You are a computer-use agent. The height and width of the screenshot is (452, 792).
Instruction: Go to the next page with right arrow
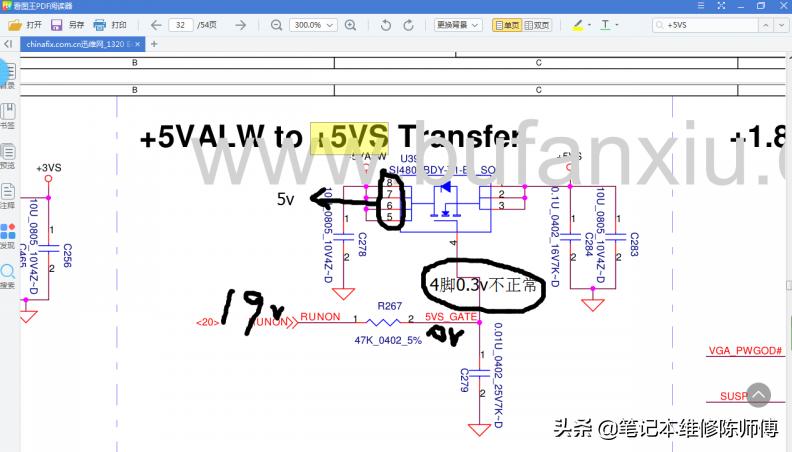[240, 25]
